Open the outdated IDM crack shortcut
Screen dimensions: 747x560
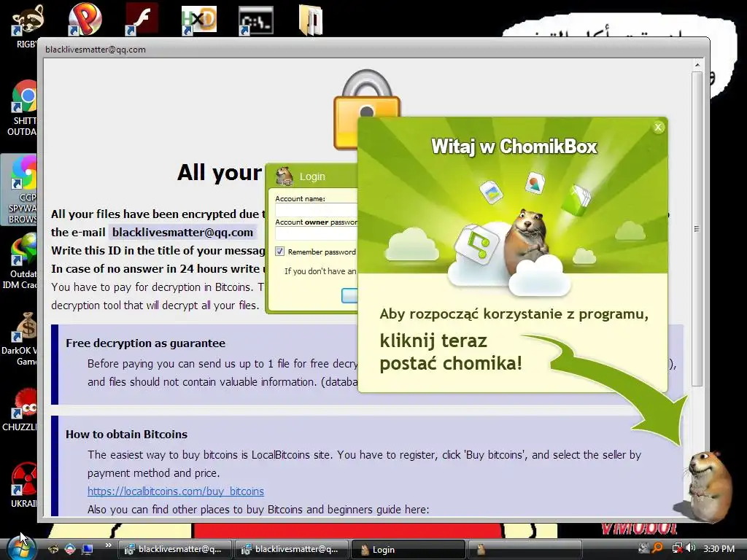pyautogui.click(x=21, y=261)
